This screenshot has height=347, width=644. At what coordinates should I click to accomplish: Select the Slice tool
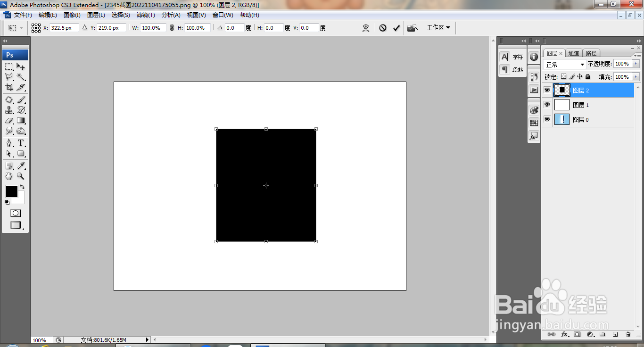[21, 87]
